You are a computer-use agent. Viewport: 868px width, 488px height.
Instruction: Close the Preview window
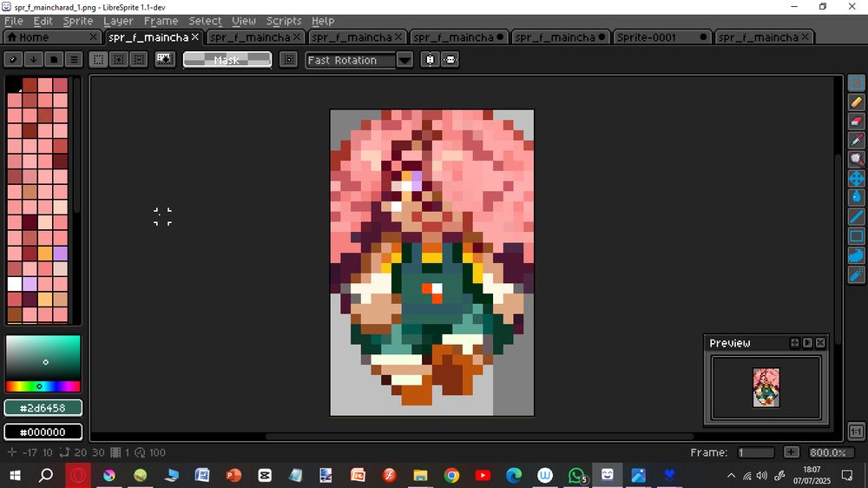(820, 343)
